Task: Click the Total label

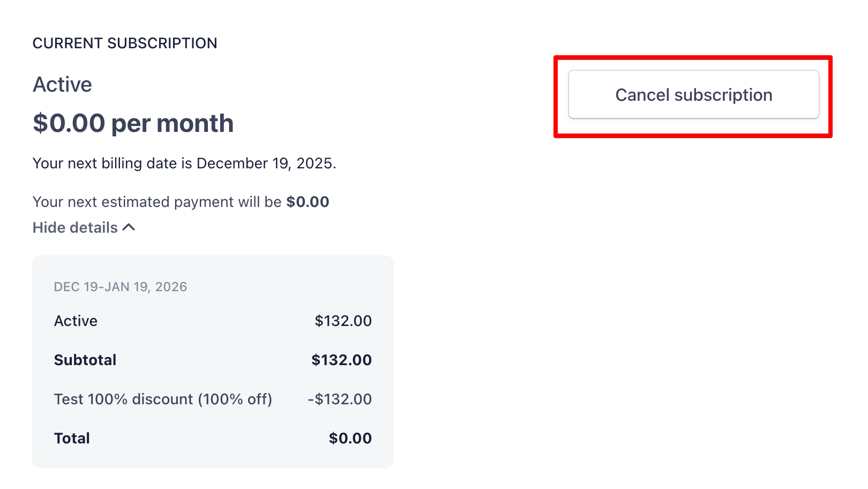Action: click(72, 439)
